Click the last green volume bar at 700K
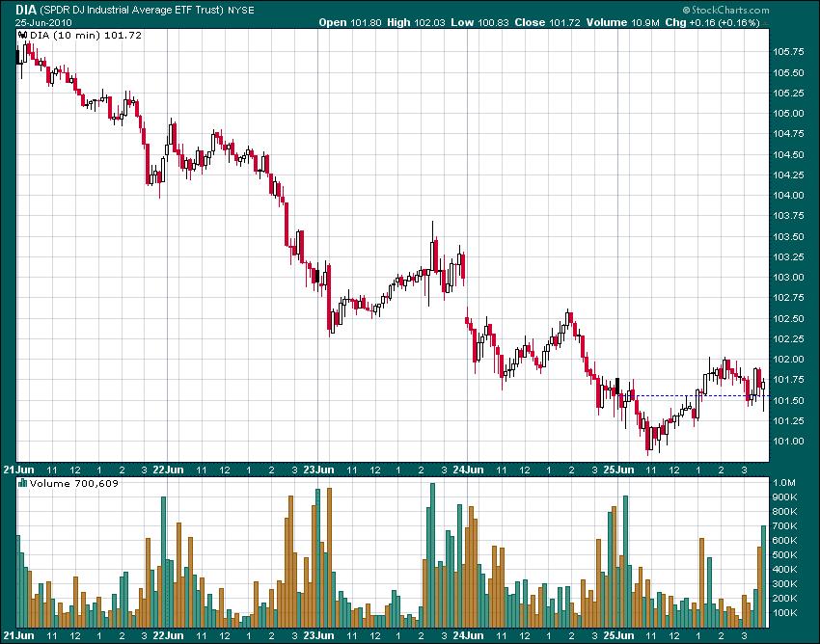This screenshot has height=644, width=820. click(x=763, y=577)
